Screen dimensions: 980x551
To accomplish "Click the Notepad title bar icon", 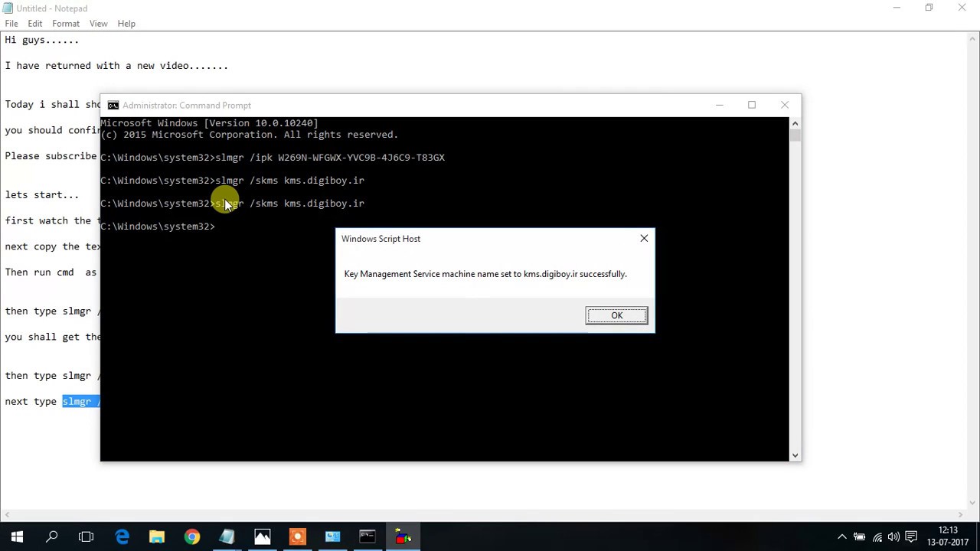I will click(8, 8).
